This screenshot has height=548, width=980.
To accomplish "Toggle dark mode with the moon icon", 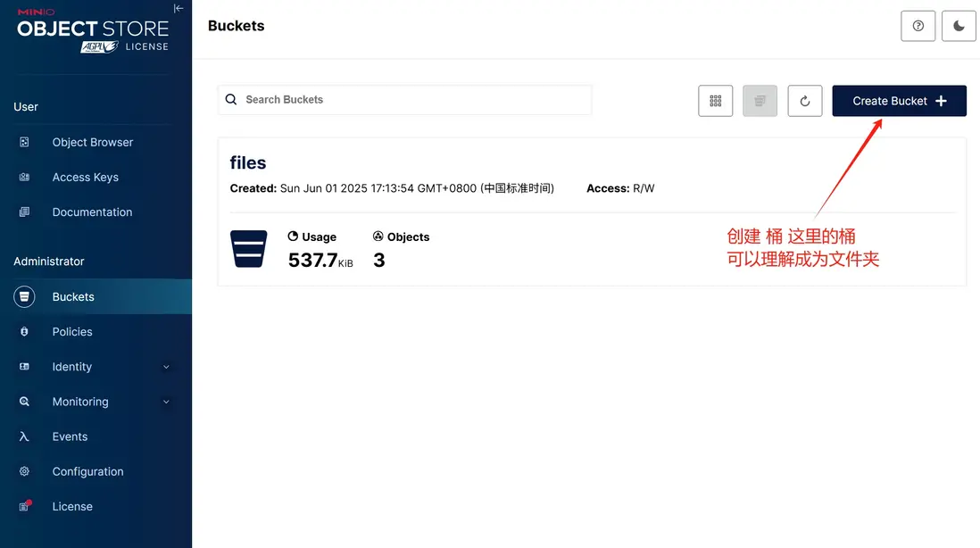I will pos(959,27).
